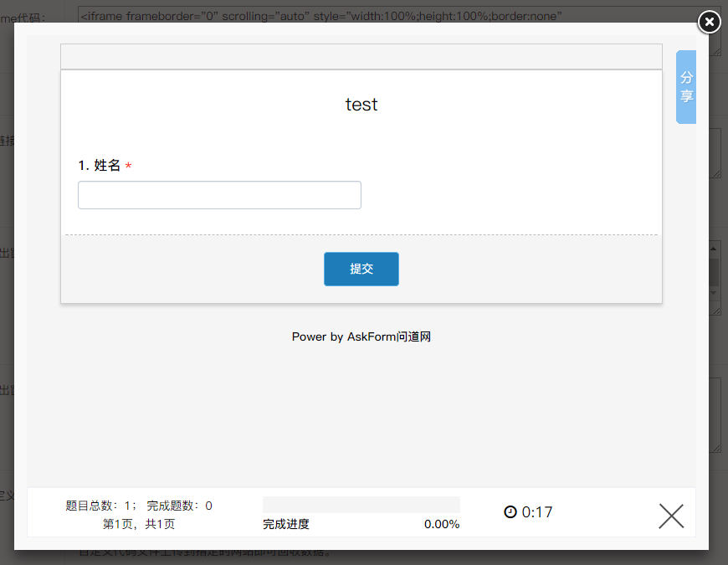The width and height of the screenshot is (728, 565).
Task: Click the 0.00% progress percentage value
Action: (442, 524)
